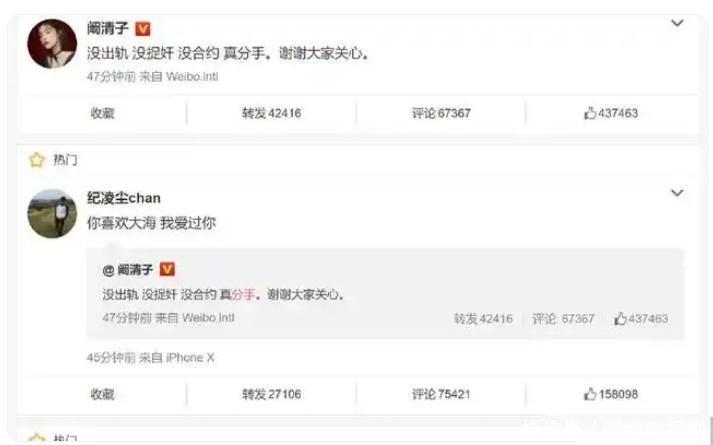Image resolution: width=713 pixels, height=445 pixels.
Task: Click the Weibo.intl source link under the first post
Action: coord(192,77)
